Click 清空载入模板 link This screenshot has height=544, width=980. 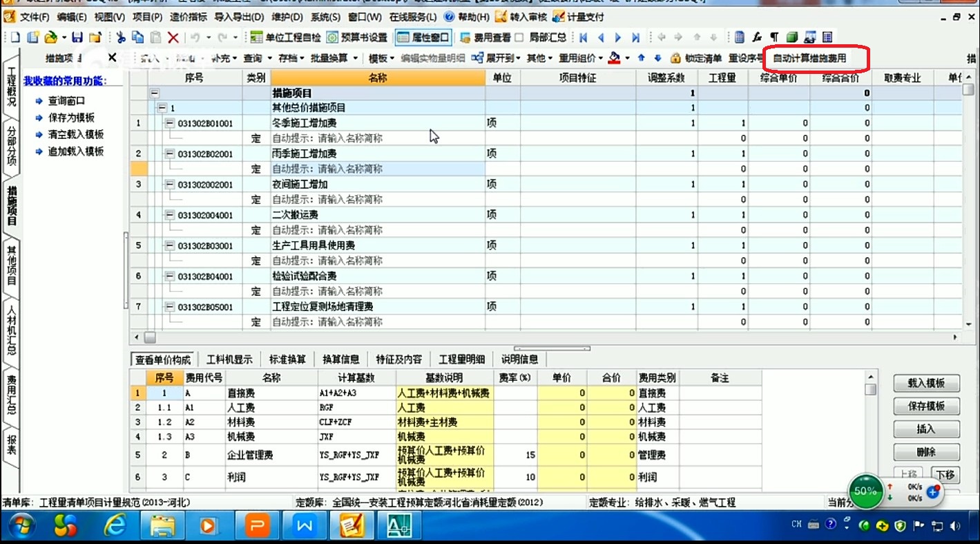point(75,135)
